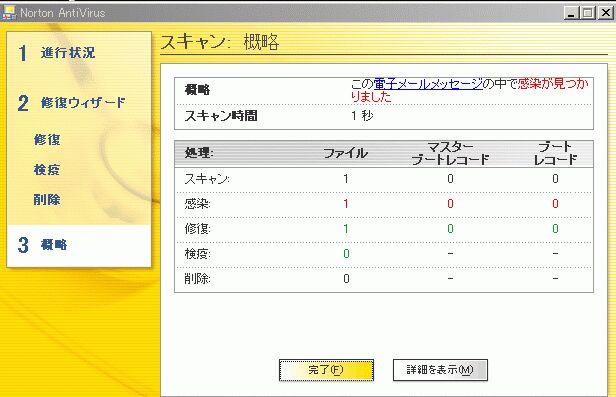Maximize the Norton AntiVirus window

click(588, 13)
